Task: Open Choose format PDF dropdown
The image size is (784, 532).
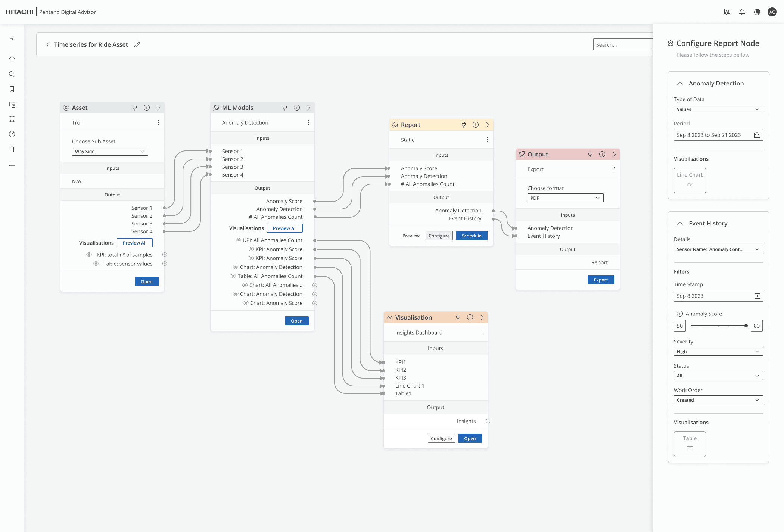Action: click(x=565, y=198)
